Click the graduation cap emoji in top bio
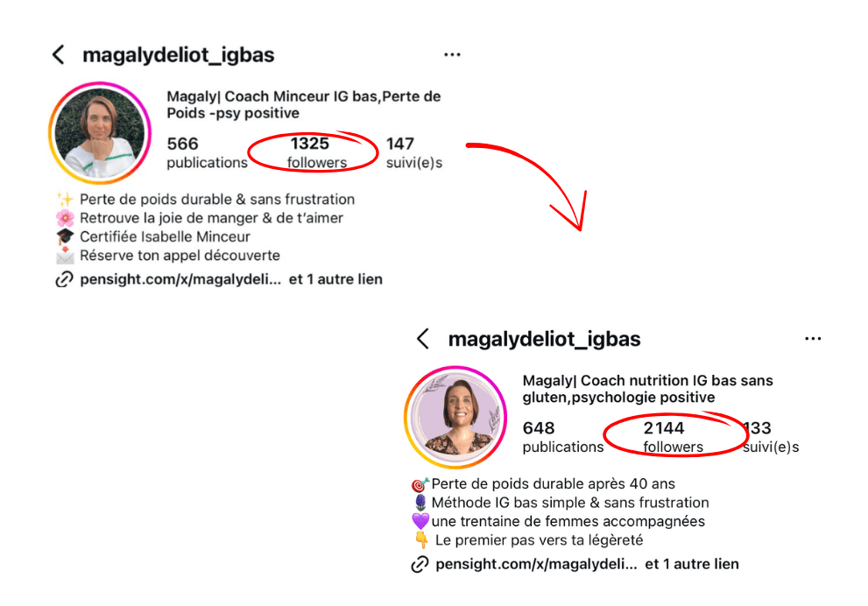Screen dimensions: 868x606 click(x=65, y=236)
